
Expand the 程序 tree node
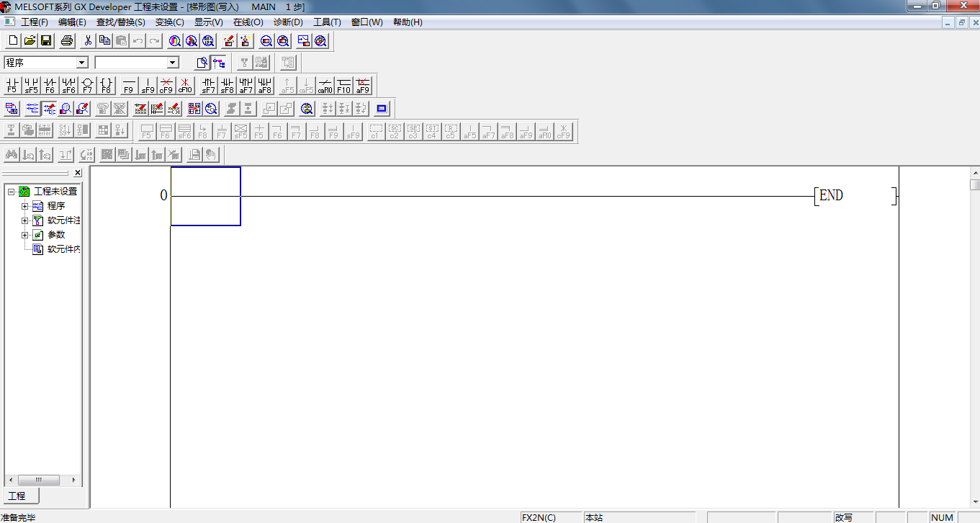pyautogui.click(x=24, y=206)
